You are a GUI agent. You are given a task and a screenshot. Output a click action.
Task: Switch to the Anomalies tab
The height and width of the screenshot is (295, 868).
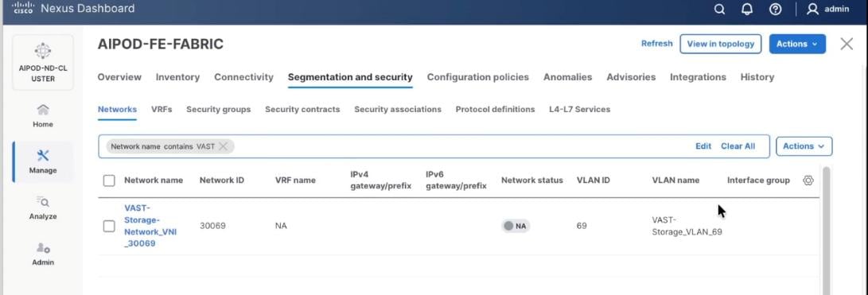point(567,77)
